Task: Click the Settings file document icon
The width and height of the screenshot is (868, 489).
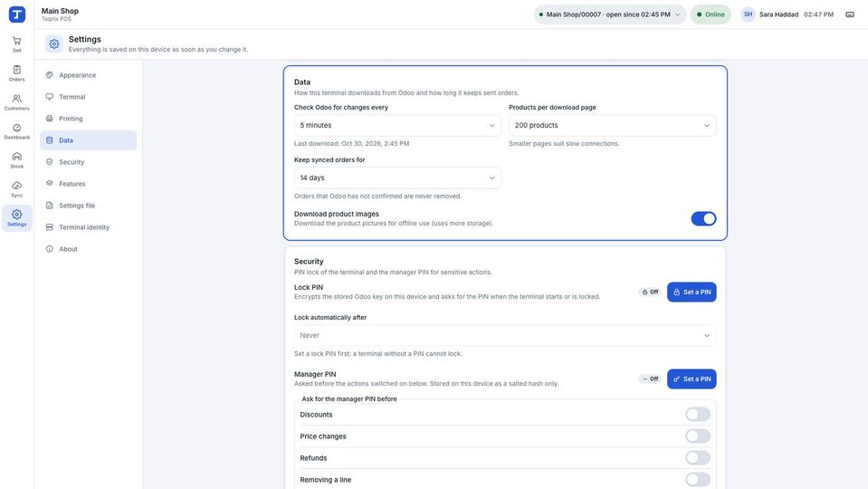Action: click(49, 206)
